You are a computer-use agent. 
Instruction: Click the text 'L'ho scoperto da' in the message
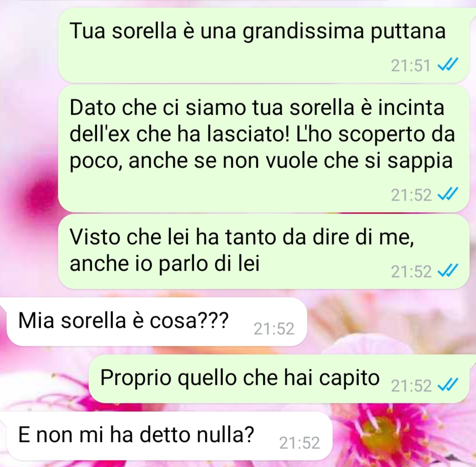pyautogui.click(x=375, y=134)
